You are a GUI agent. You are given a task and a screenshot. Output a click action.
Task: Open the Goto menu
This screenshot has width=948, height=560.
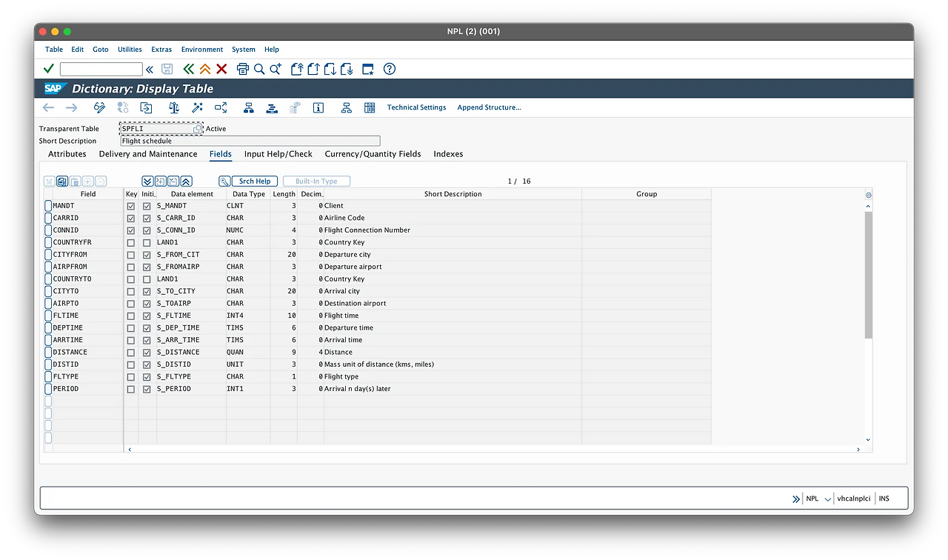101,50
